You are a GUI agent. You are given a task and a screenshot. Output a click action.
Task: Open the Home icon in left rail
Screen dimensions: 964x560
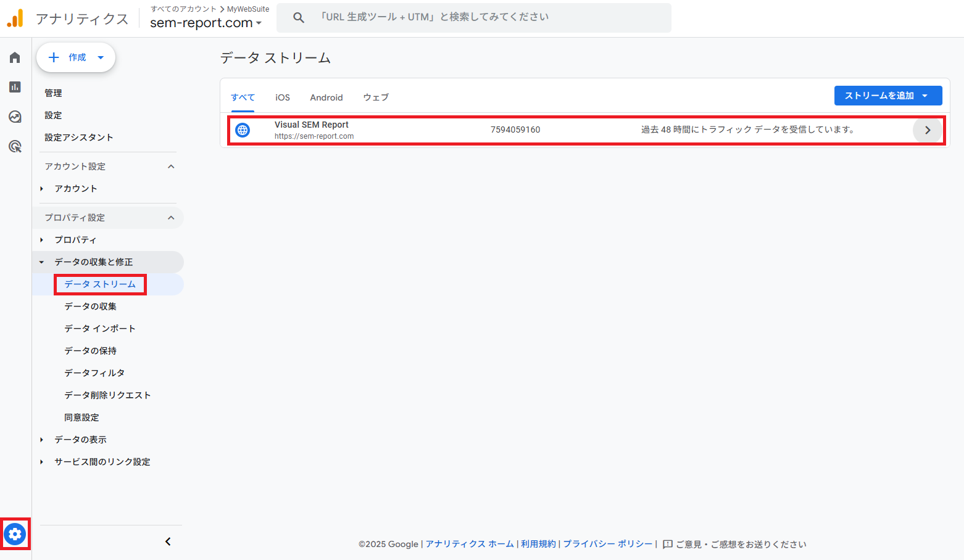tap(15, 57)
